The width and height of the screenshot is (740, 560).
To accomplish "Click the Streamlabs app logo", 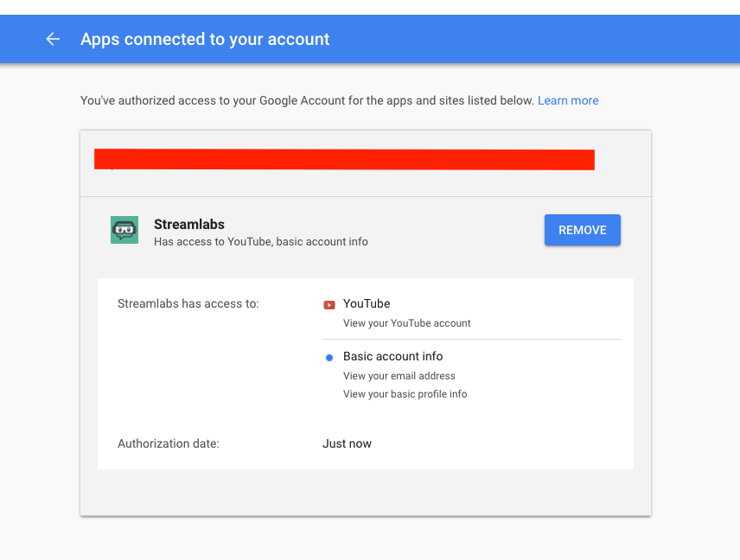I will pos(124,230).
